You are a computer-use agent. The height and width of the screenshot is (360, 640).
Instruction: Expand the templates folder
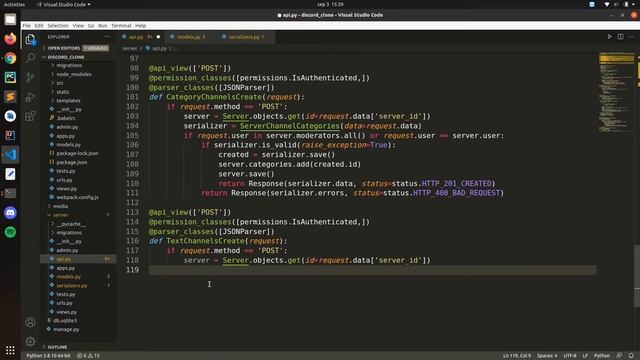pyautogui.click(x=68, y=100)
